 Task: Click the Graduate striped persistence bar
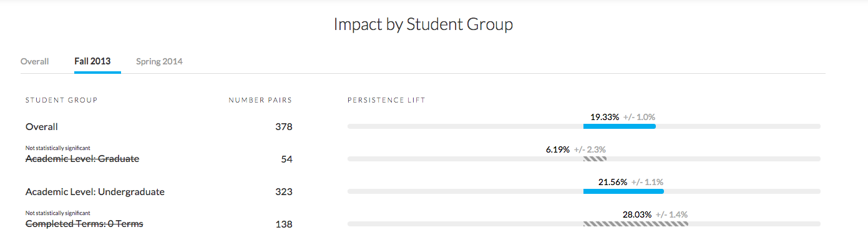[x=595, y=159]
